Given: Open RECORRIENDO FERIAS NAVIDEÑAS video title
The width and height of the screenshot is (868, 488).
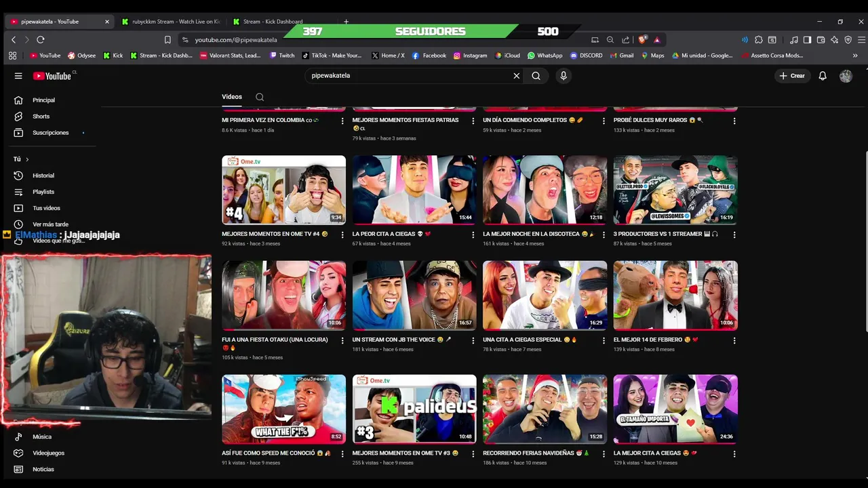Looking at the screenshot, I should pyautogui.click(x=536, y=453).
